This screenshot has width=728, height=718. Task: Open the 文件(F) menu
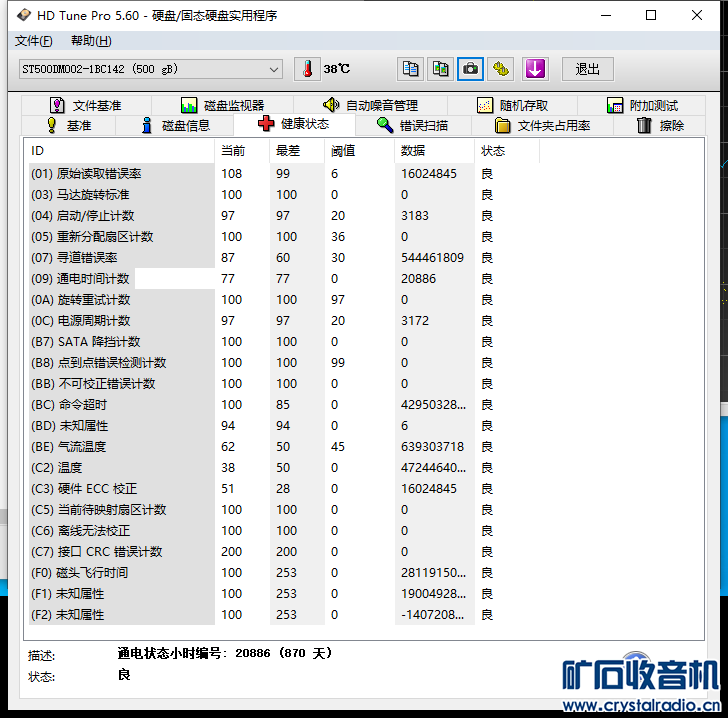(x=33, y=41)
